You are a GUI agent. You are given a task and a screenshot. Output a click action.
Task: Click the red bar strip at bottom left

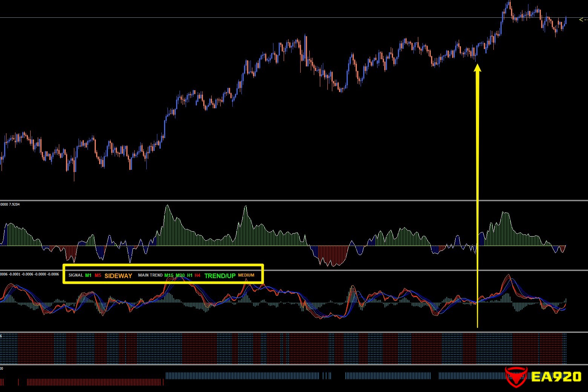(x=94, y=382)
